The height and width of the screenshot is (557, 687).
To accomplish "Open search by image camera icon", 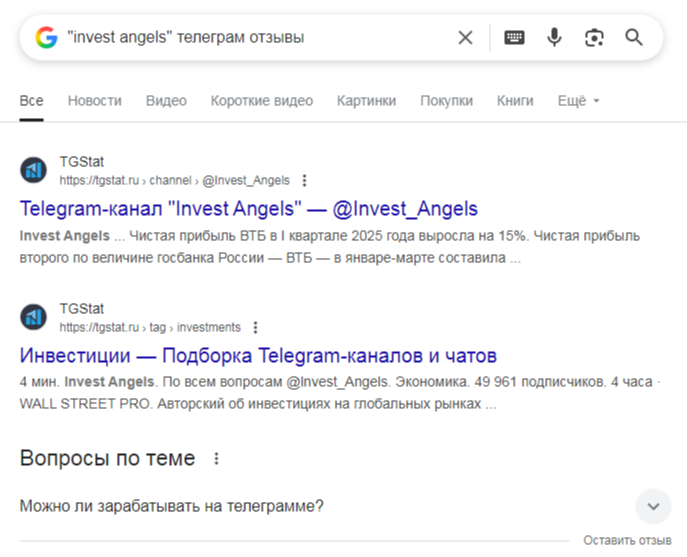I will click(x=594, y=38).
